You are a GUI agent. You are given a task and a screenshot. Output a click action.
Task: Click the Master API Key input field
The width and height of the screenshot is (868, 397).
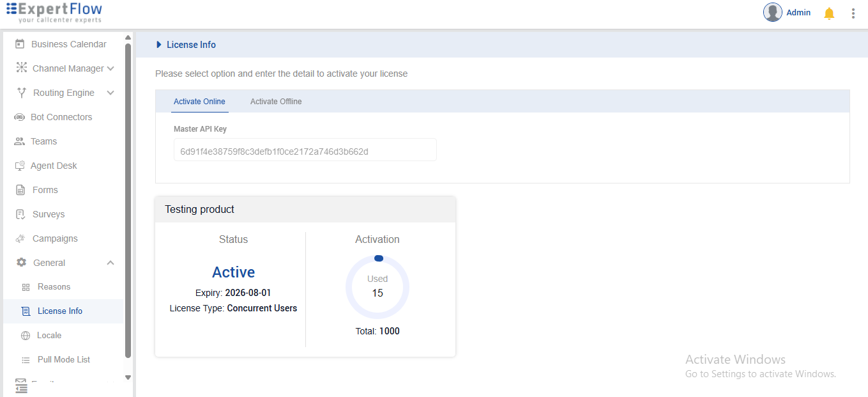point(305,152)
